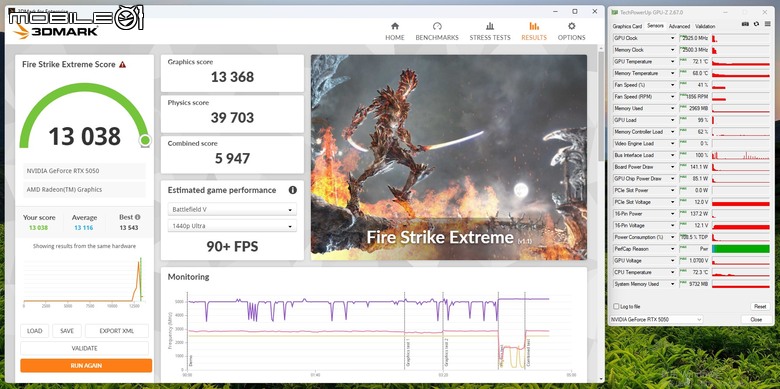Open the Battlefield V game dropdown
The width and height of the screenshot is (780, 389).
click(232, 209)
